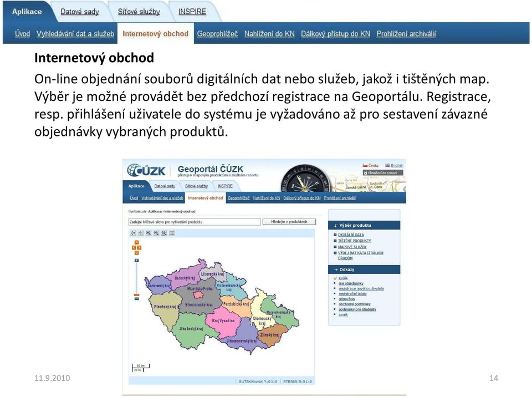Switch language to English flag link

click(394, 165)
